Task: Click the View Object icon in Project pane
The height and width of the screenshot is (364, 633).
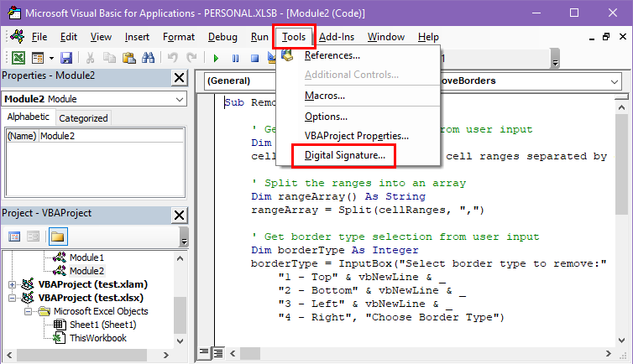Action: pos(33,237)
